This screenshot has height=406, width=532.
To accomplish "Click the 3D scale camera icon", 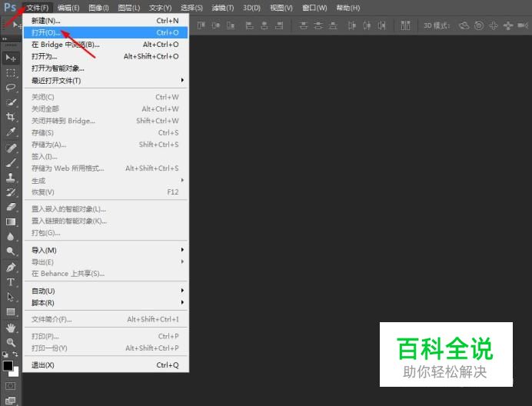I will [x=523, y=25].
